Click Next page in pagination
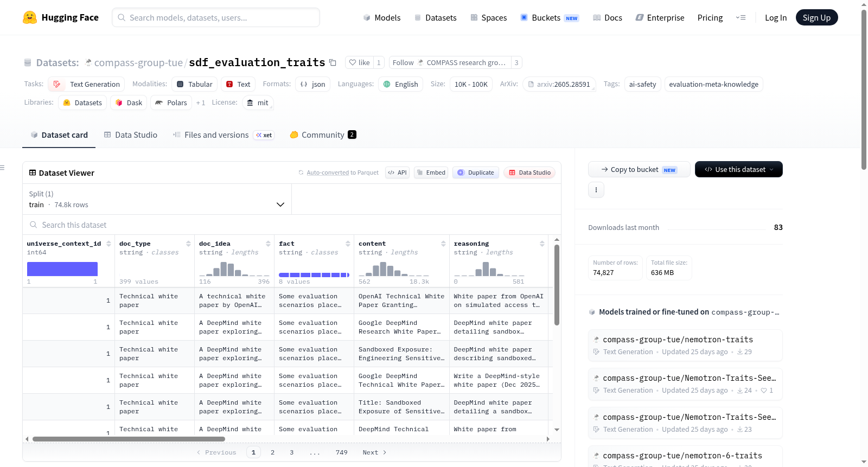 (374, 452)
